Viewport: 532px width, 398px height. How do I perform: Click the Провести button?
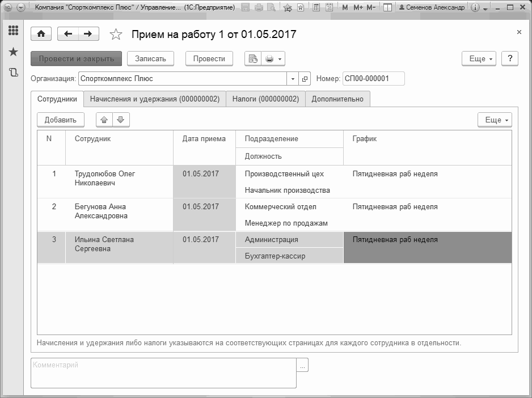click(x=209, y=59)
